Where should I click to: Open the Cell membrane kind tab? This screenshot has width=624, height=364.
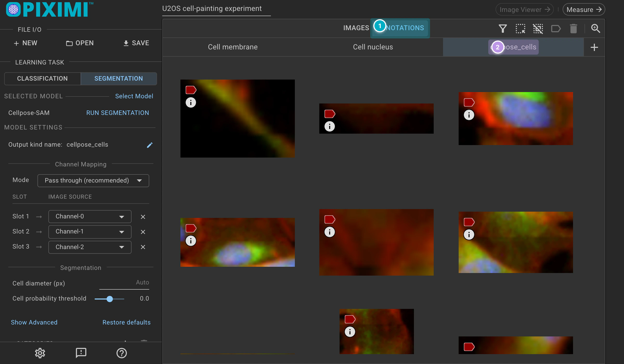(233, 47)
